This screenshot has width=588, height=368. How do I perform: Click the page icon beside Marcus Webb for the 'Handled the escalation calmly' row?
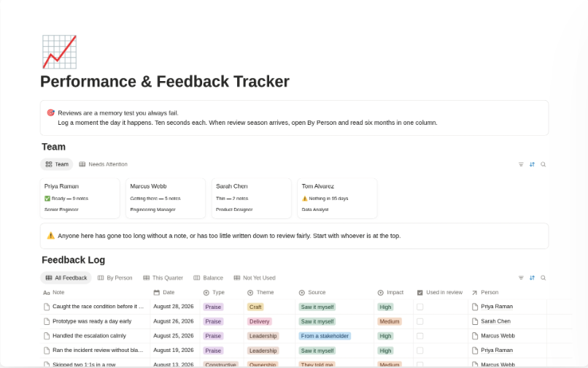pyautogui.click(x=475, y=336)
